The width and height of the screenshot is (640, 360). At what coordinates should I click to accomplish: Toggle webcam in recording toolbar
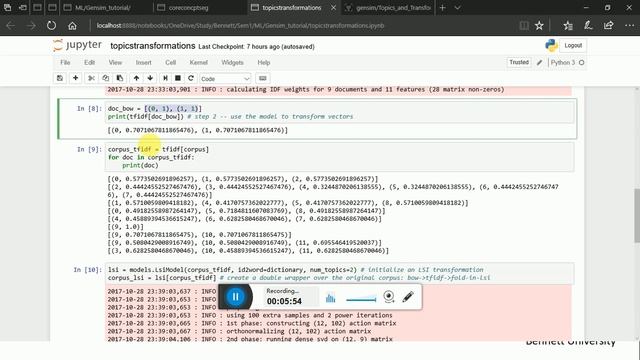tap(389, 297)
